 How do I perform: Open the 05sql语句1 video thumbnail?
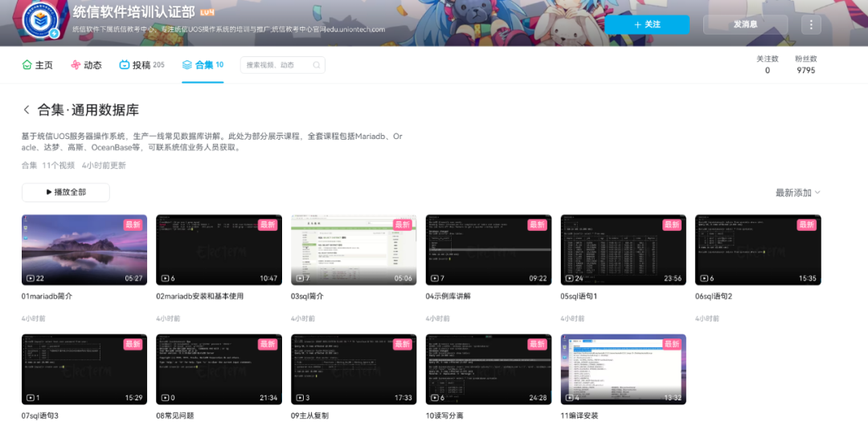(x=624, y=250)
